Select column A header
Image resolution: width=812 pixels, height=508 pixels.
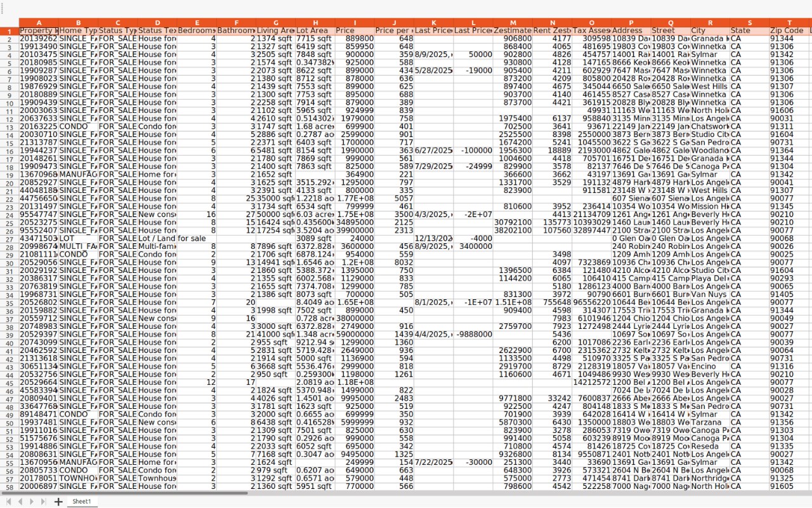[39, 23]
